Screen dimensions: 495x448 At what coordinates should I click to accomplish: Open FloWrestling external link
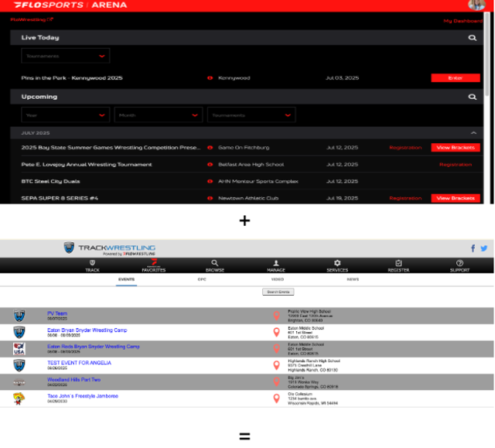32,19
